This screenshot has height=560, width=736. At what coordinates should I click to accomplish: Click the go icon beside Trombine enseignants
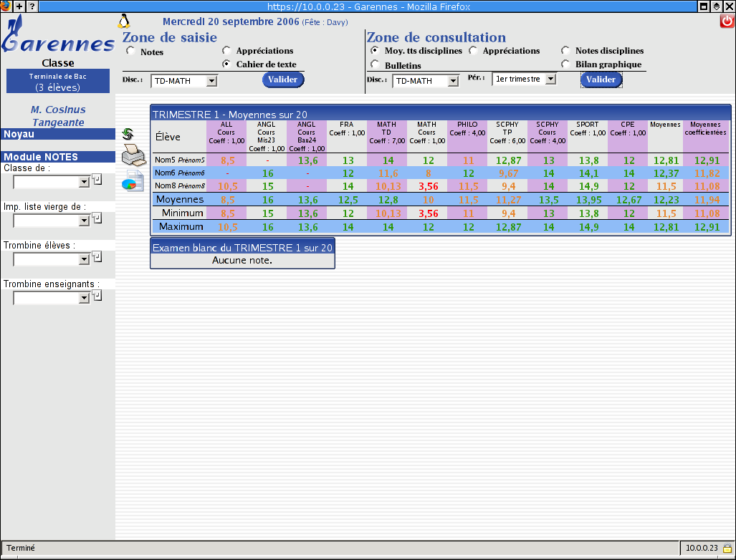(x=97, y=295)
